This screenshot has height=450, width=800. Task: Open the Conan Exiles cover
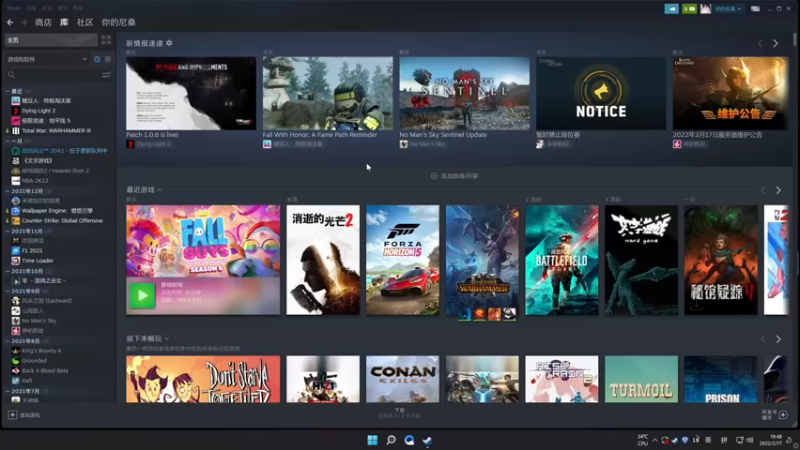pyautogui.click(x=403, y=379)
